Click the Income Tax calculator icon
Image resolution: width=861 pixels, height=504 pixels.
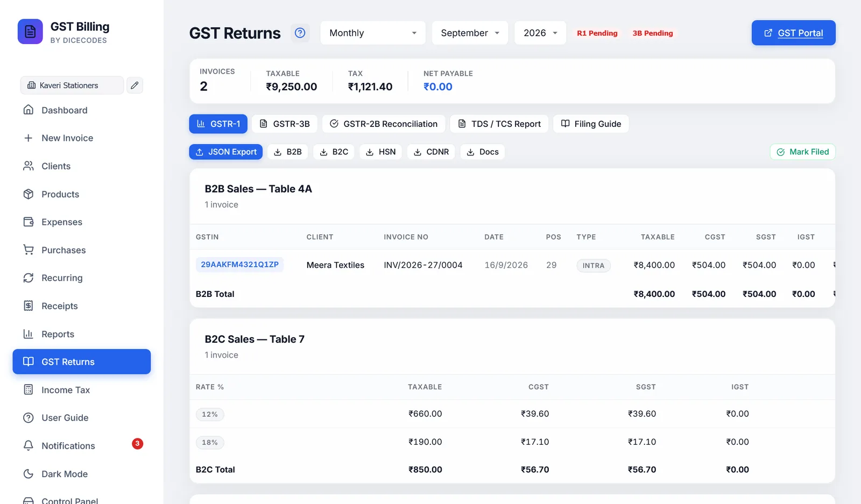tap(29, 389)
